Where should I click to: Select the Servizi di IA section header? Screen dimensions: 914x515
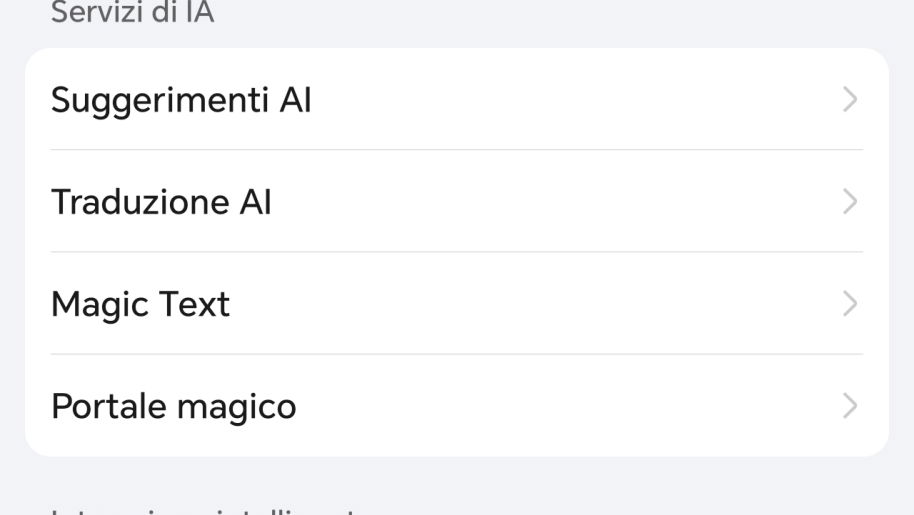click(132, 12)
